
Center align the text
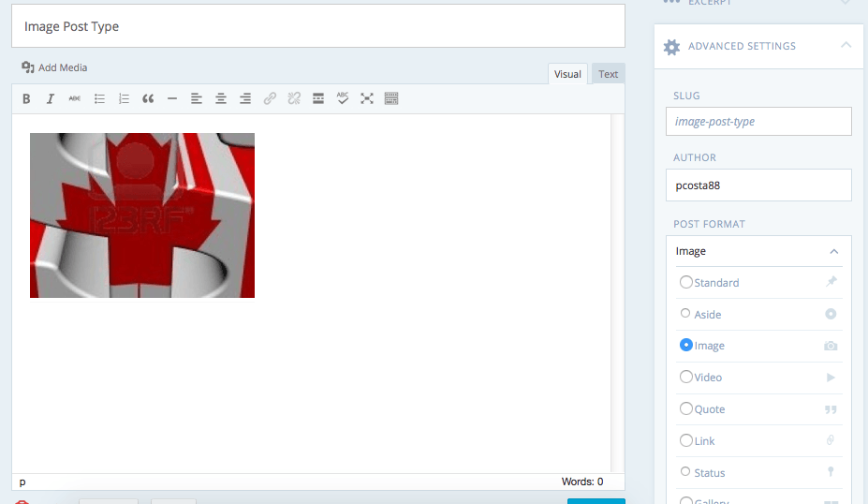coord(221,98)
